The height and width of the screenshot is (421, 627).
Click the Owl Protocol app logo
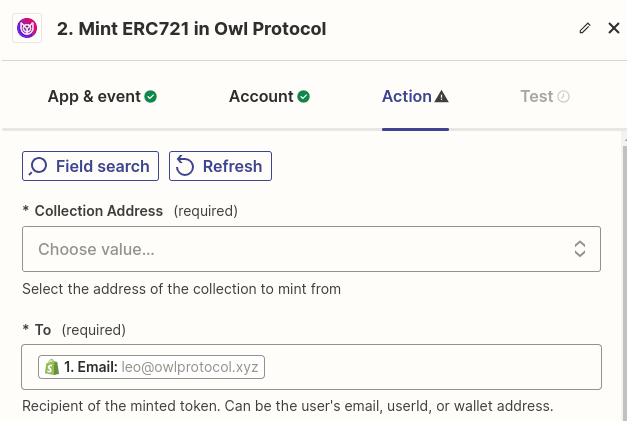pyautogui.click(x=27, y=28)
